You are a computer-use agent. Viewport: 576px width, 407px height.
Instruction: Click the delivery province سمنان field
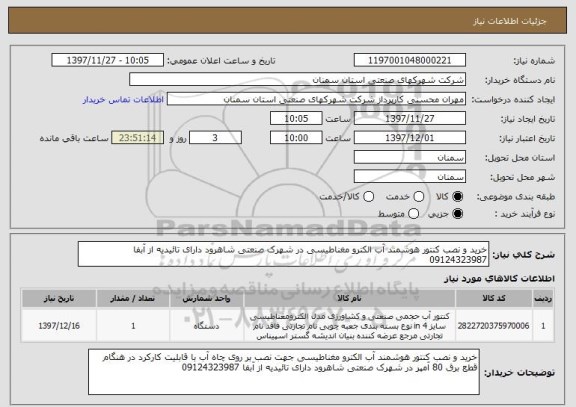tap(410, 158)
